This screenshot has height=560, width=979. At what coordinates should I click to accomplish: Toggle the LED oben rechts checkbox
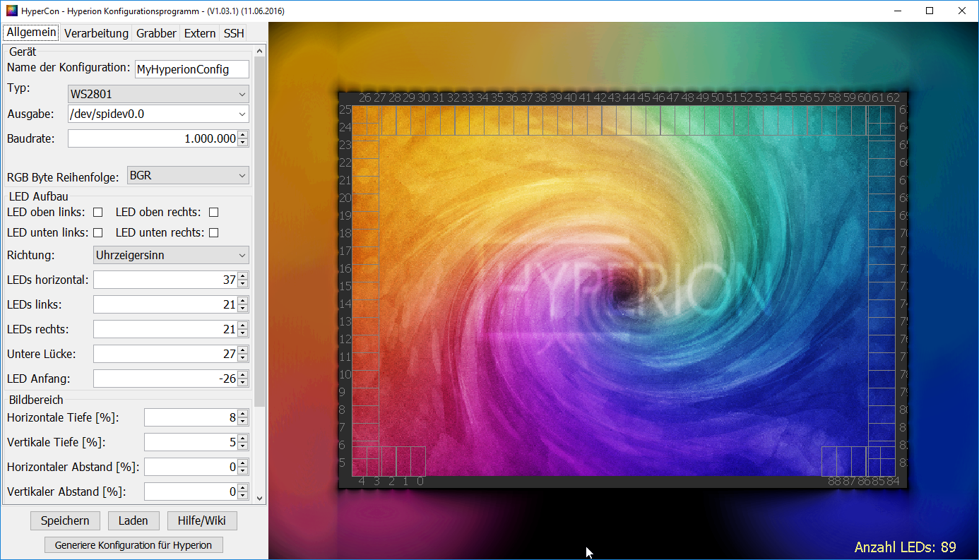213,212
